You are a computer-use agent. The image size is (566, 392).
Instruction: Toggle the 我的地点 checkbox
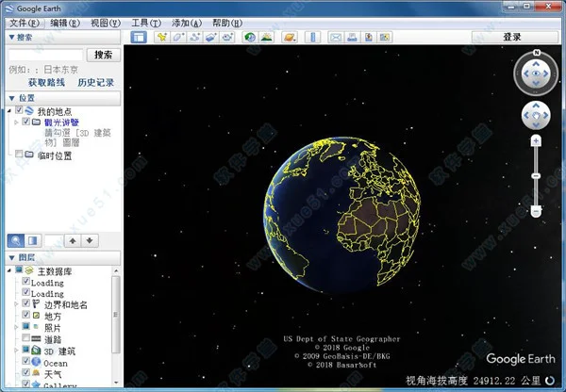tap(19, 110)
